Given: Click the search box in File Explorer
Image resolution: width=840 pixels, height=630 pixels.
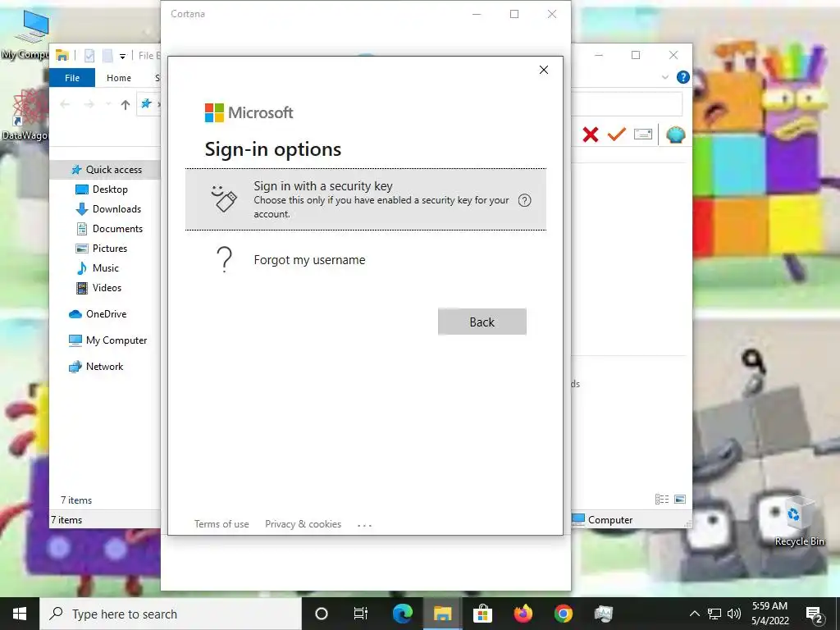Looking at the screenshot, I should (x=627, y=104).
